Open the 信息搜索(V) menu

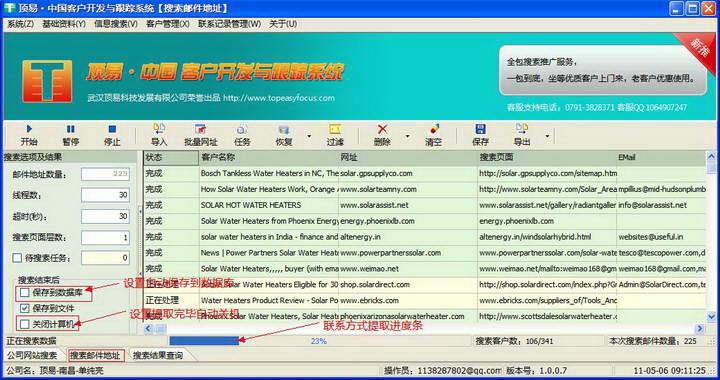(116, 24)
